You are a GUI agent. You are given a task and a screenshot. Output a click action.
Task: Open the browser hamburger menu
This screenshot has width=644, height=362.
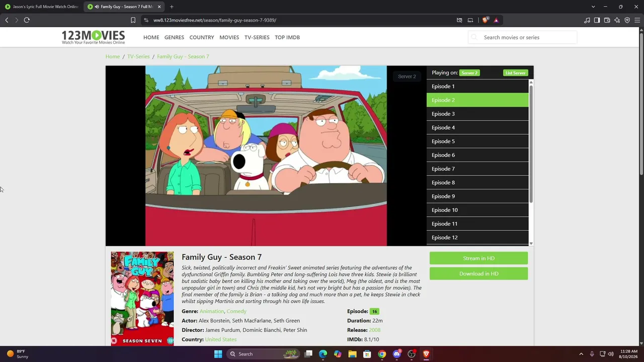[x=637, y=20]
